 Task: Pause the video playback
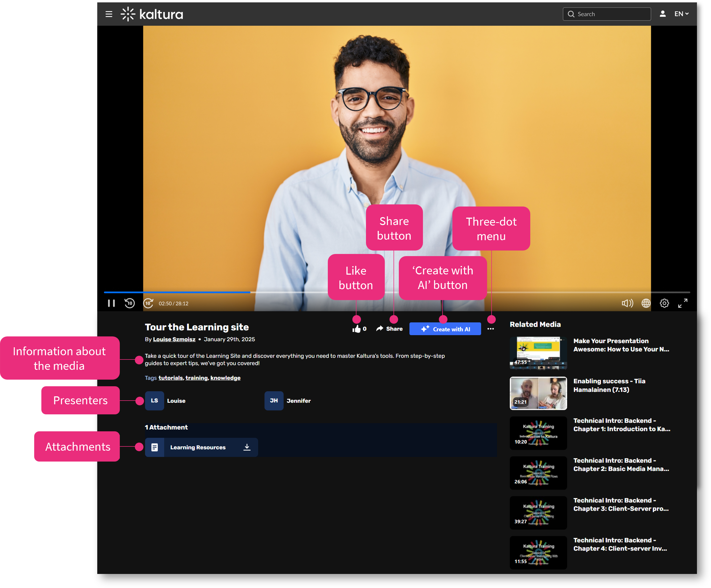tap(111, 303)
